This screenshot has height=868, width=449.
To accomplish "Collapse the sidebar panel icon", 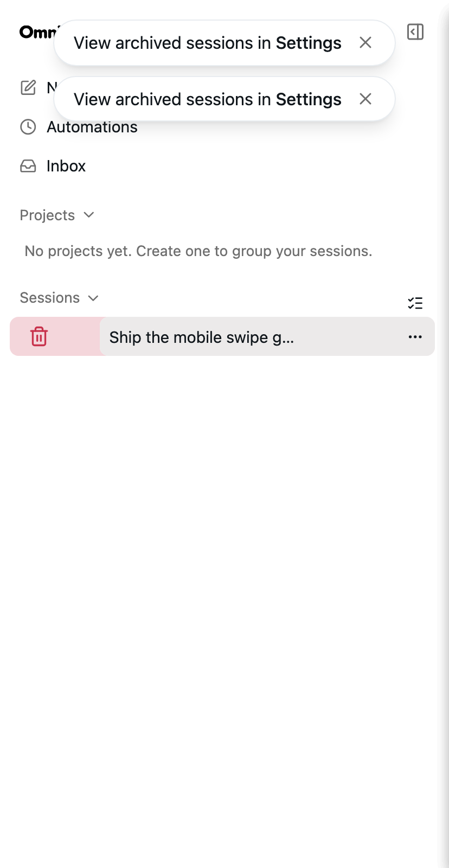I will 415,32.
